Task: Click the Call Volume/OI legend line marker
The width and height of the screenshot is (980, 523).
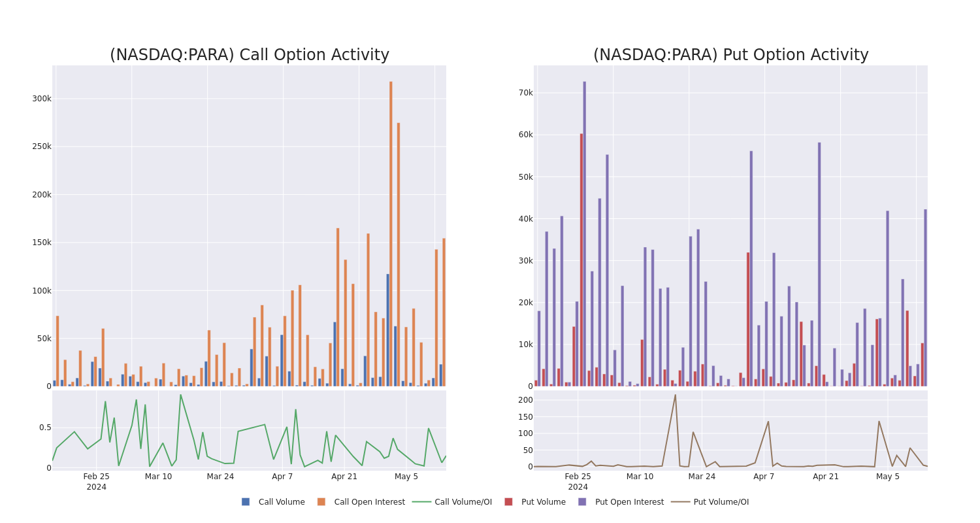Action: [421, 502]
